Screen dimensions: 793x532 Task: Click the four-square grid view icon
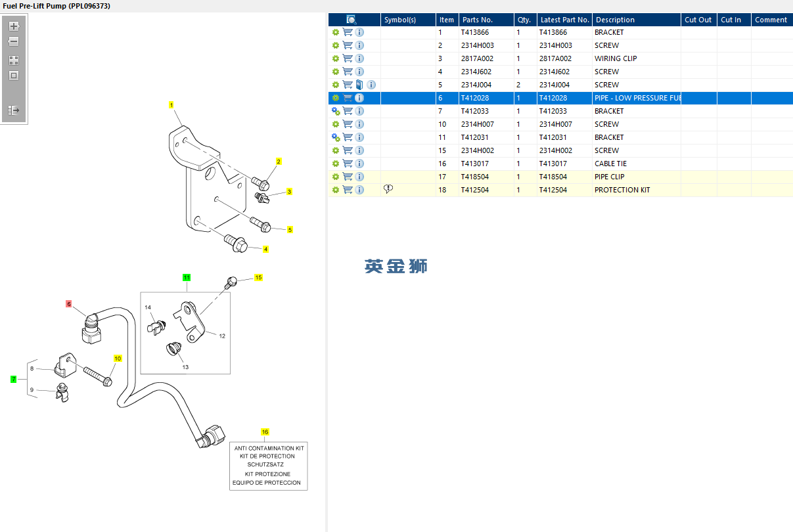[14, 60]
